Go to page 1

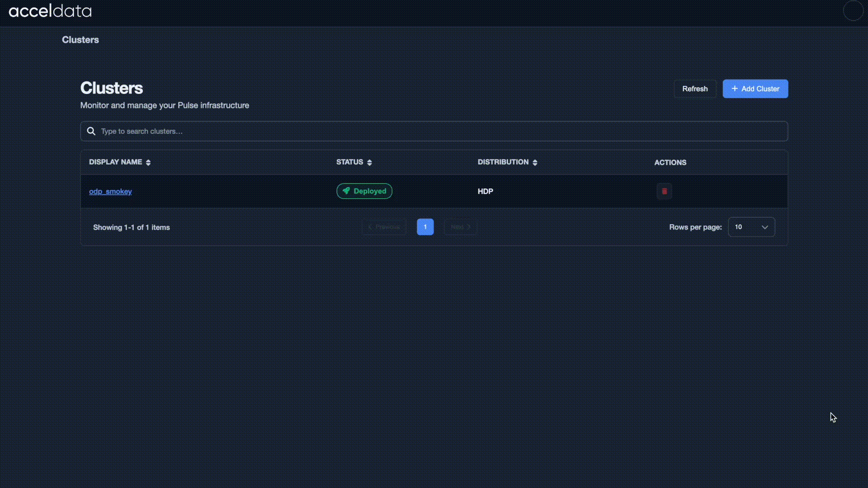coord(425,227)
